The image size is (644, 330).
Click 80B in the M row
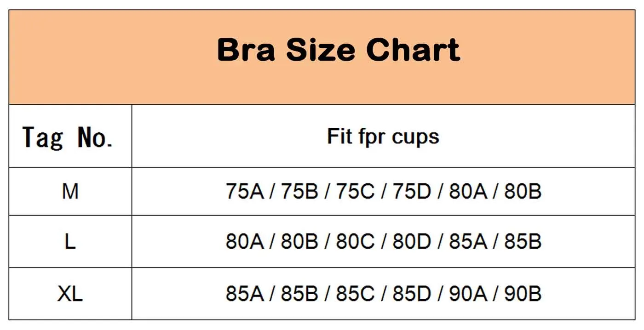point(523,192)
